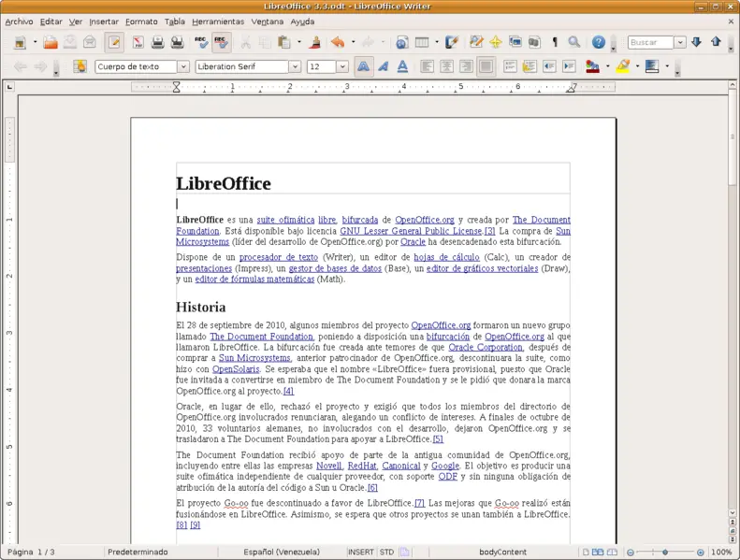The image size is (740, 560).
Task: Find previous with the up arrow
Action: pyautogui.click(x=716, y=42)
